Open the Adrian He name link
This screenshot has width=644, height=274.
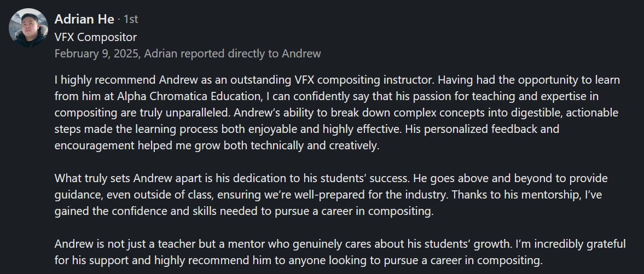[x=84, y=19]
